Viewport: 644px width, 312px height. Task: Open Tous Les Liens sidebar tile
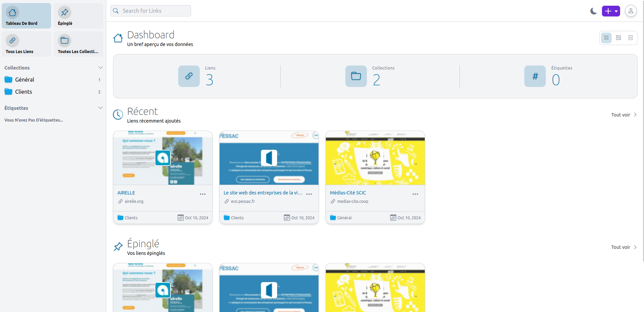click(x=26, y=44)
